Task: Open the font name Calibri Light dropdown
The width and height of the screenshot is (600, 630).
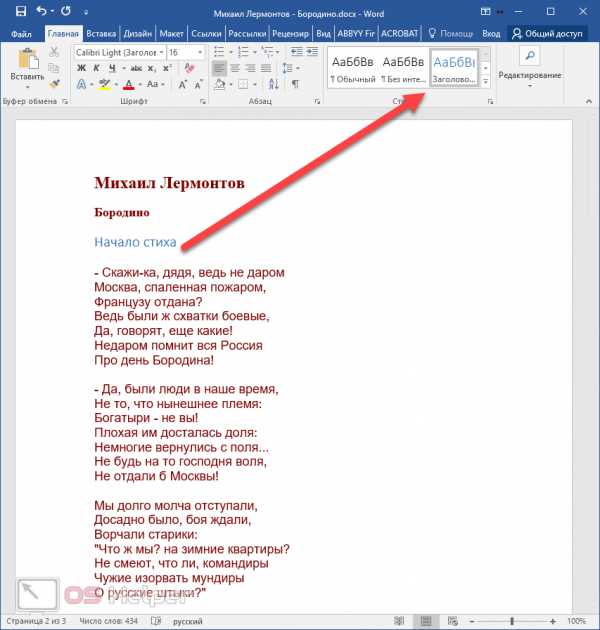Action: click(x=161, y=53)
